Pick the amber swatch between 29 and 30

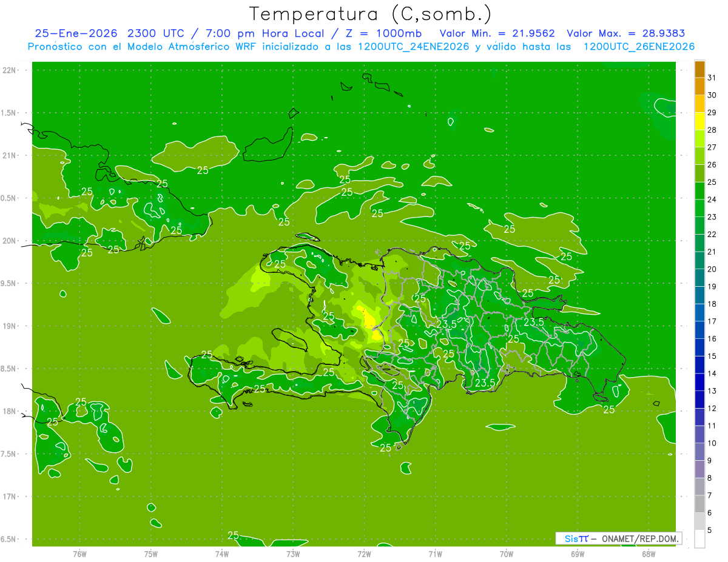coord(699,104)
